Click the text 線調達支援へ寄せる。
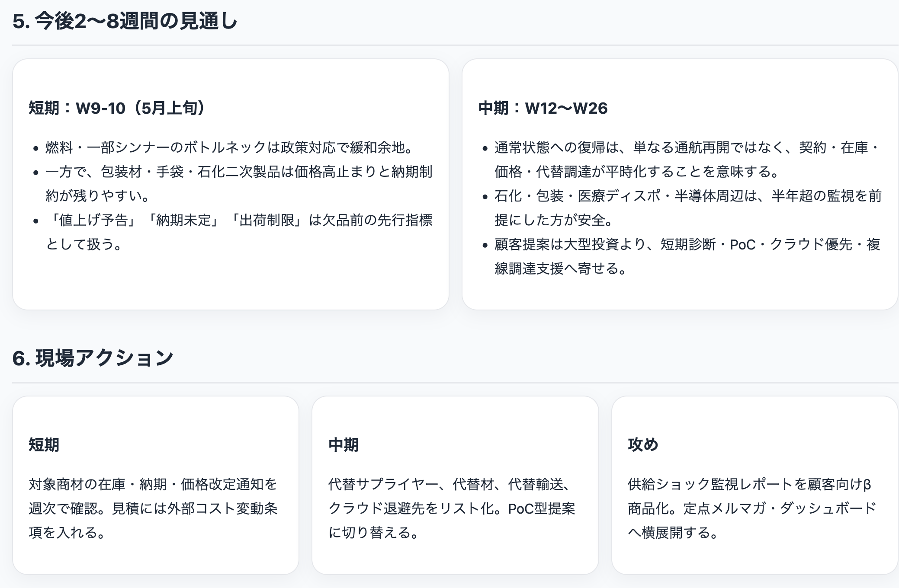This screenshot has height=588, width=899. (x=561, y=269)
